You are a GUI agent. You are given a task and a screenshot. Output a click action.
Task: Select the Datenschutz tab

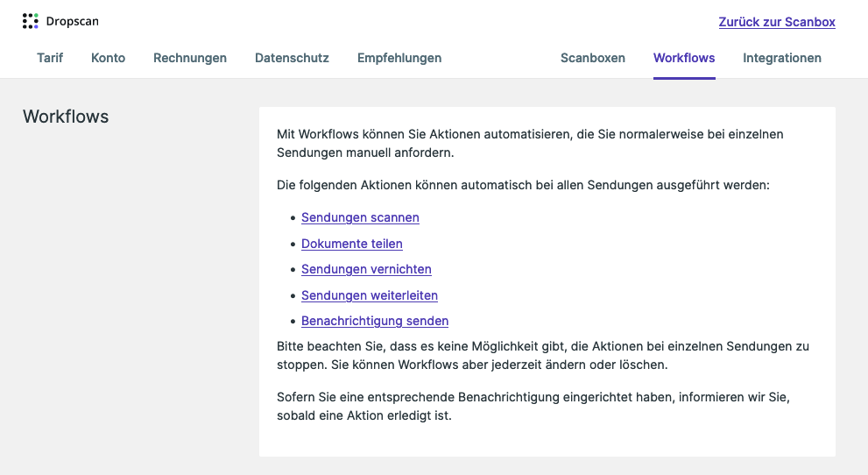point(292,58)
